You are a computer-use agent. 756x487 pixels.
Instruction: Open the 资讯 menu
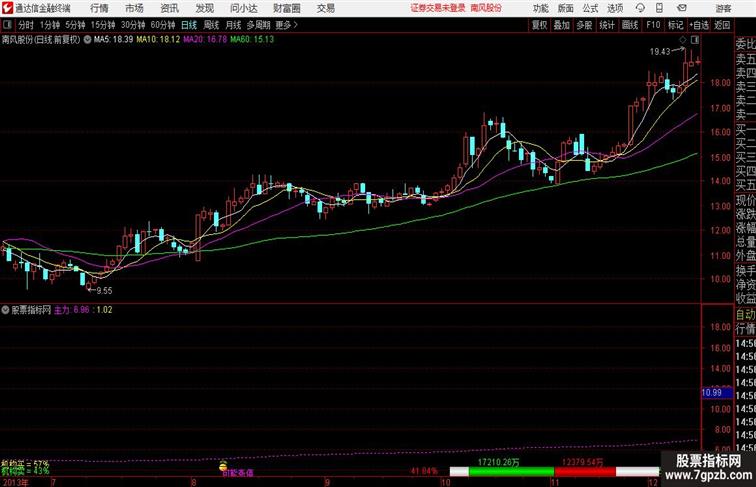coord(170,8)
